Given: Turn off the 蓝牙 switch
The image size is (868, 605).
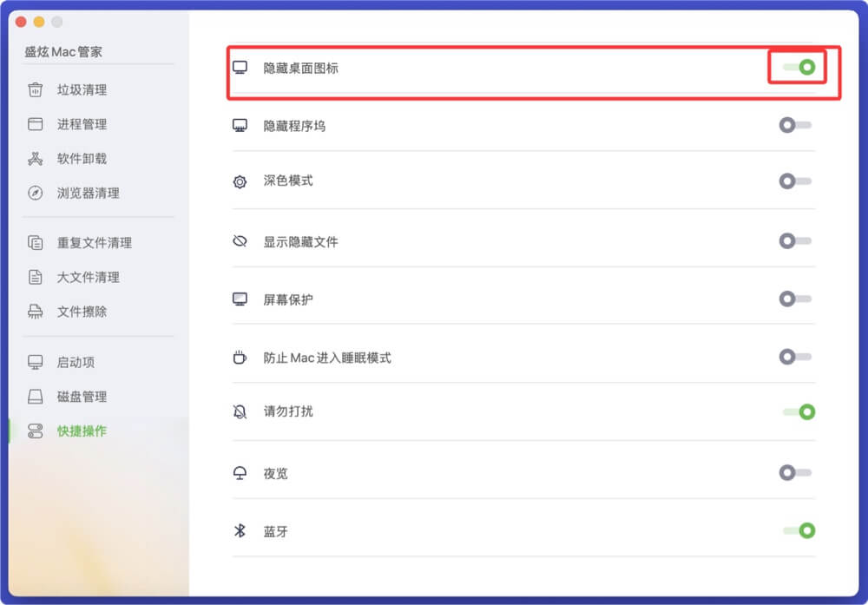Looking at the screenshot, I should 796,531.
